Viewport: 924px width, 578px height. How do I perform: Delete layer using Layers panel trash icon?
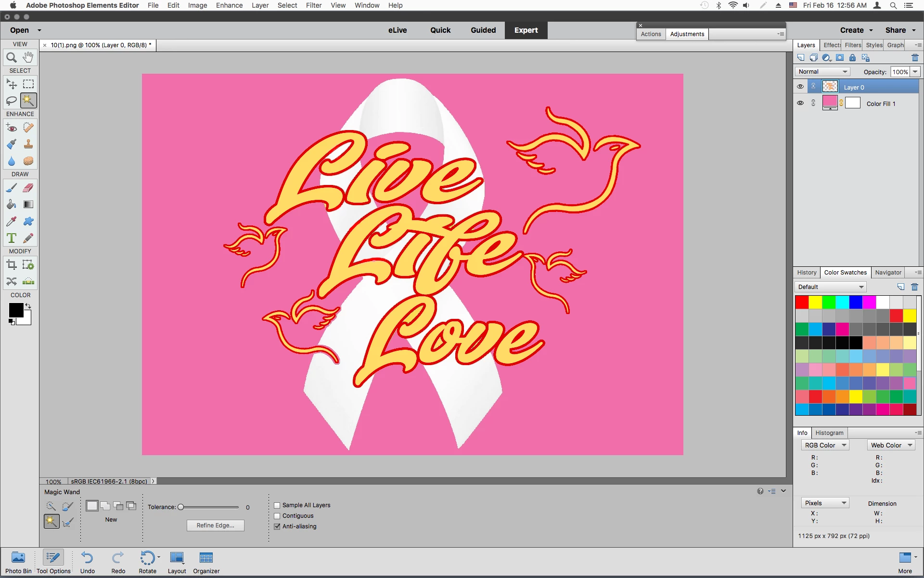click(x=915, y=58)
